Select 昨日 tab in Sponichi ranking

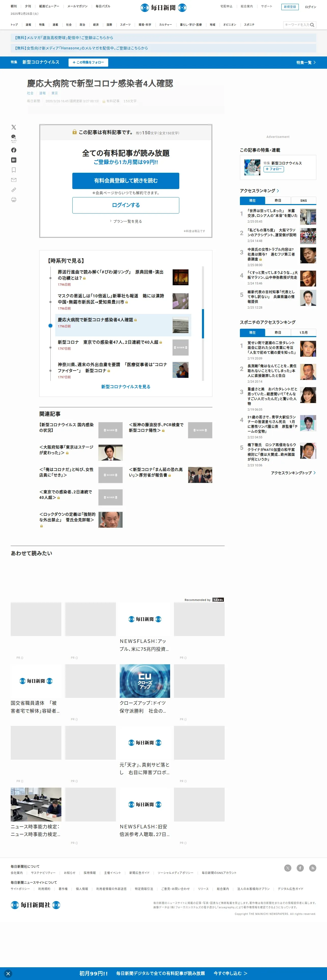click(278, 333)
